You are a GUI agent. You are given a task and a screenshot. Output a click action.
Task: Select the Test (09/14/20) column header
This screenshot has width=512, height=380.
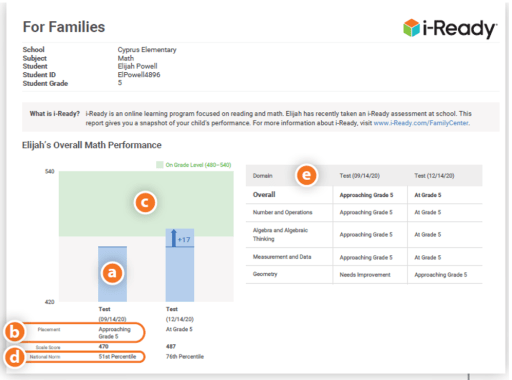(359, 176)
